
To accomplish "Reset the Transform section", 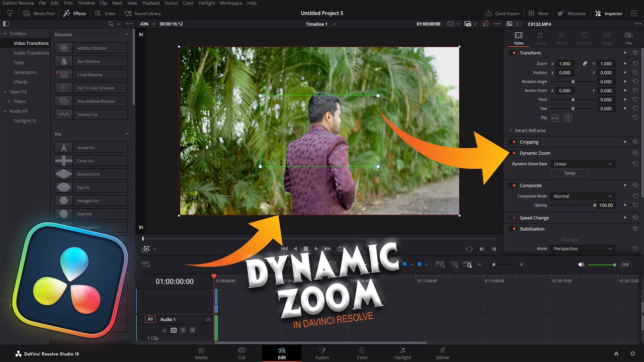I will coord(635,53).
